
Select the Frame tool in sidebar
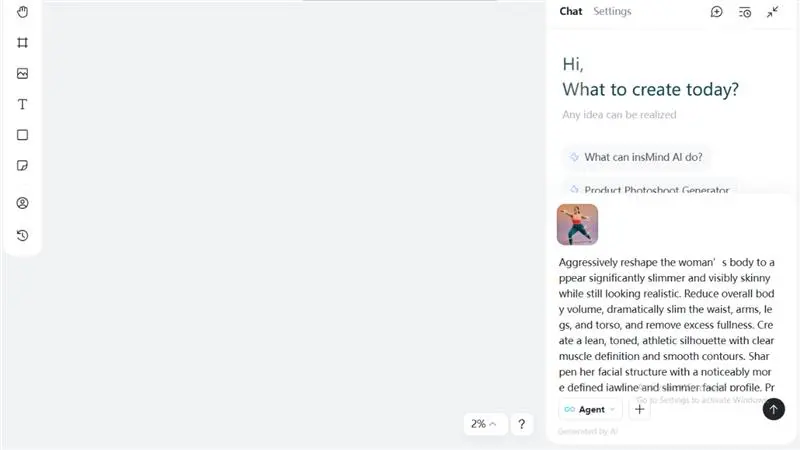click(22, 43)
